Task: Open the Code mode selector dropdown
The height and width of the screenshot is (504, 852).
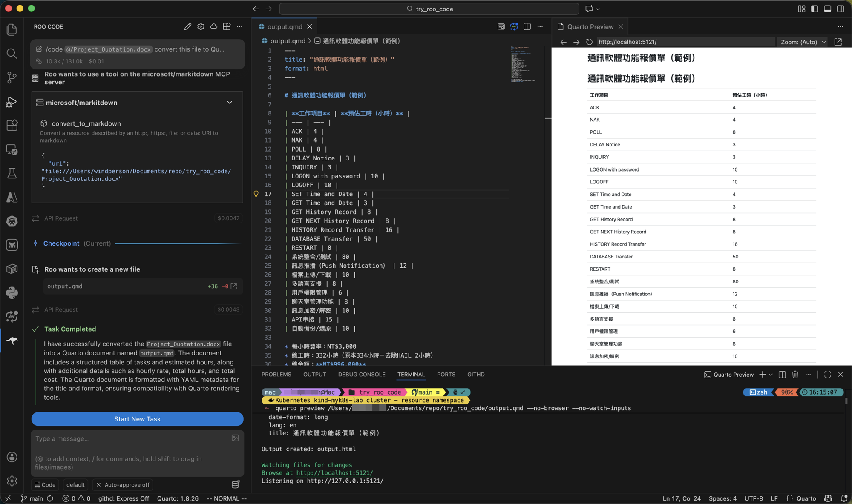Action: coord(45,485)
